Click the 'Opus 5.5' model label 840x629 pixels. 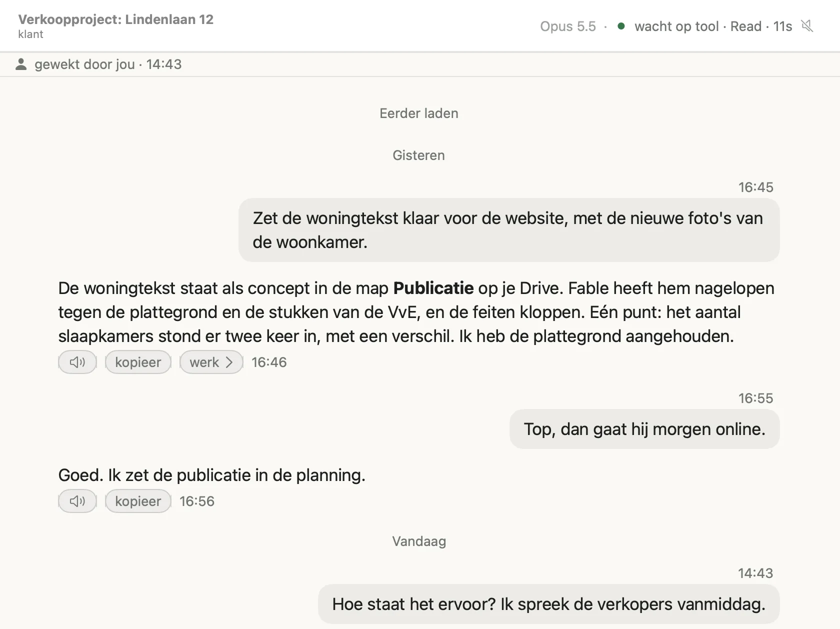(x=568, y=26)
